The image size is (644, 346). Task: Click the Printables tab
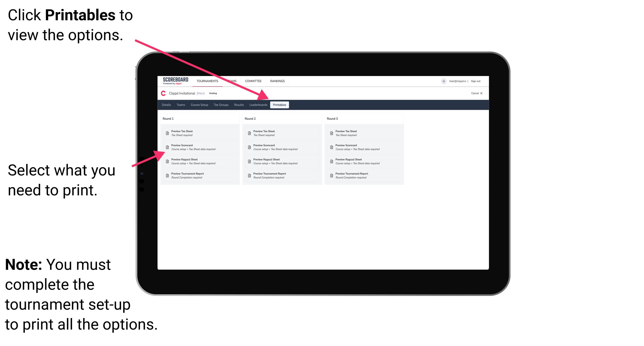[x=279, y=105]
